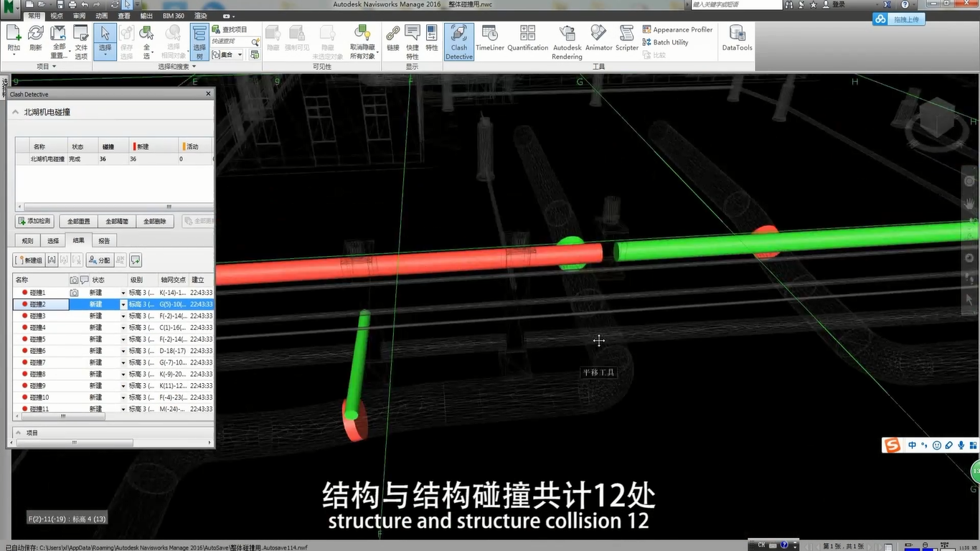Expand the 项目 section in Clash Detective
This screenshot has width=980, height=551.
click(17, 433)
